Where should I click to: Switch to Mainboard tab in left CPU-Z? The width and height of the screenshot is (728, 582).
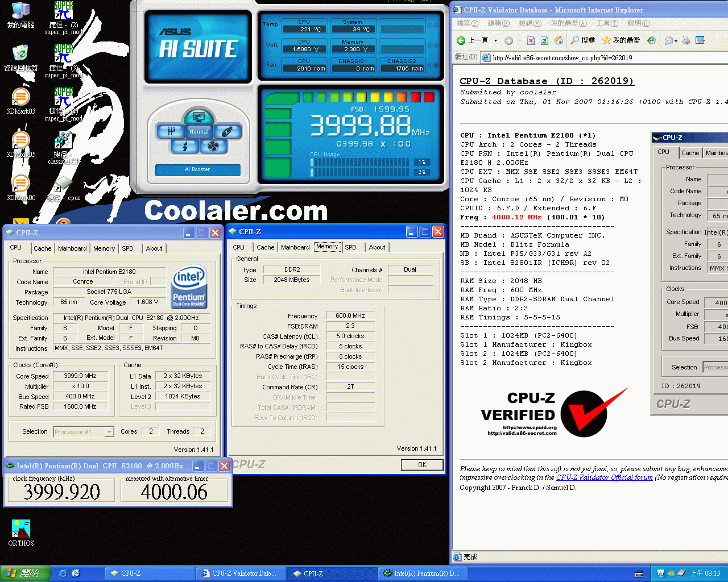(x=72, y=248)
